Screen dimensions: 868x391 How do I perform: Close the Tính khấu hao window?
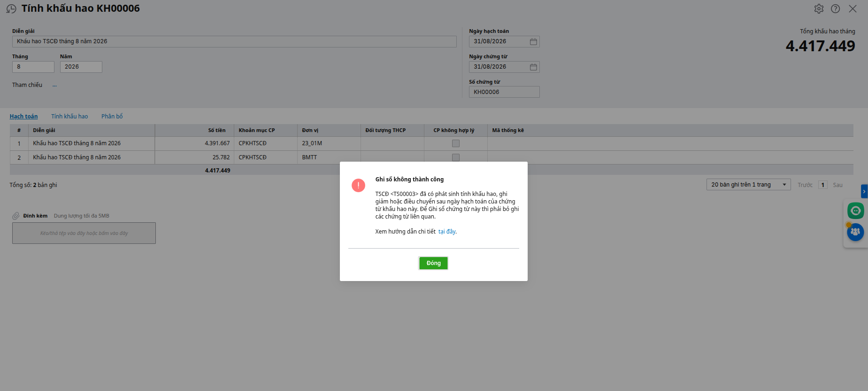tap(853, 8)
